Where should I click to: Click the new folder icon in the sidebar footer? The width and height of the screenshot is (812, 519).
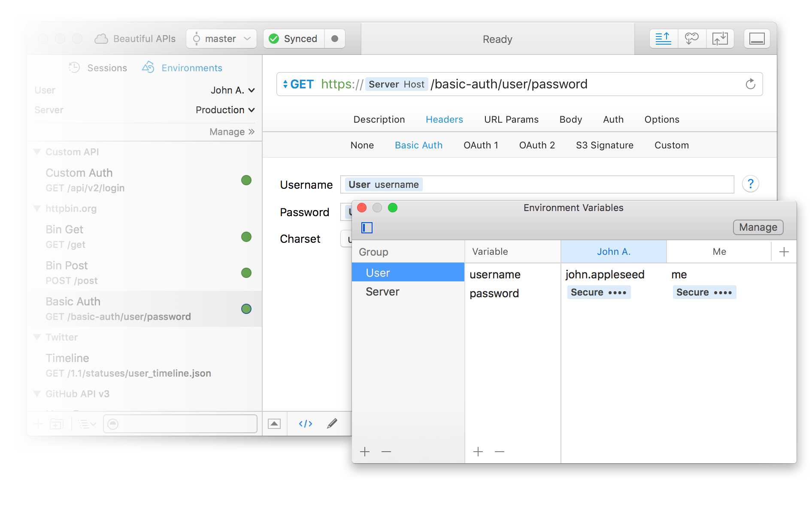pyautogui.click(x=56, y=424)
